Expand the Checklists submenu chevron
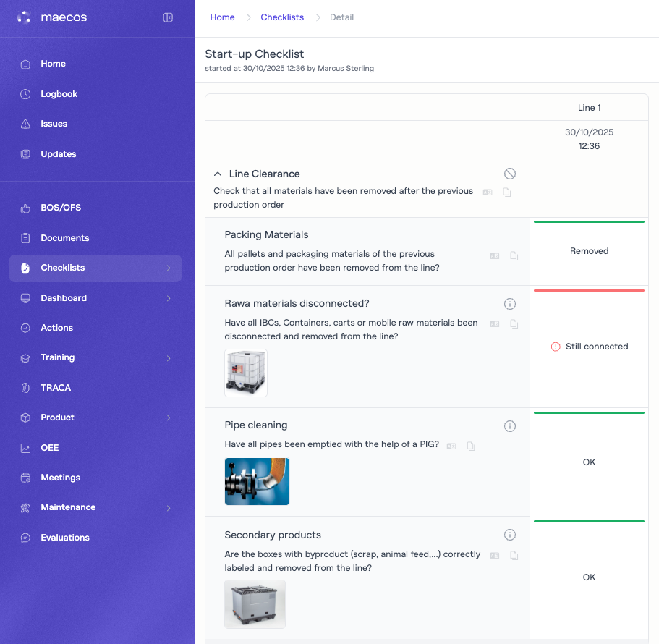The width and height of the screenshot is (659, 644). [169, 268]
